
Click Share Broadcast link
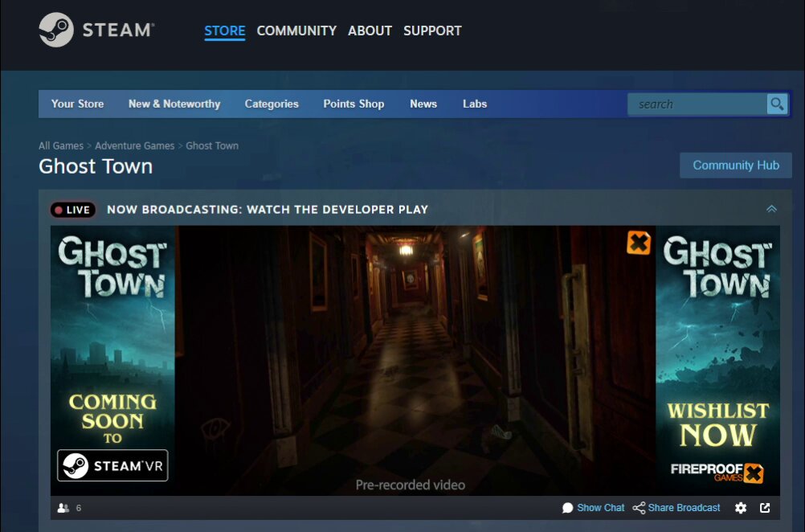(684, 508)
